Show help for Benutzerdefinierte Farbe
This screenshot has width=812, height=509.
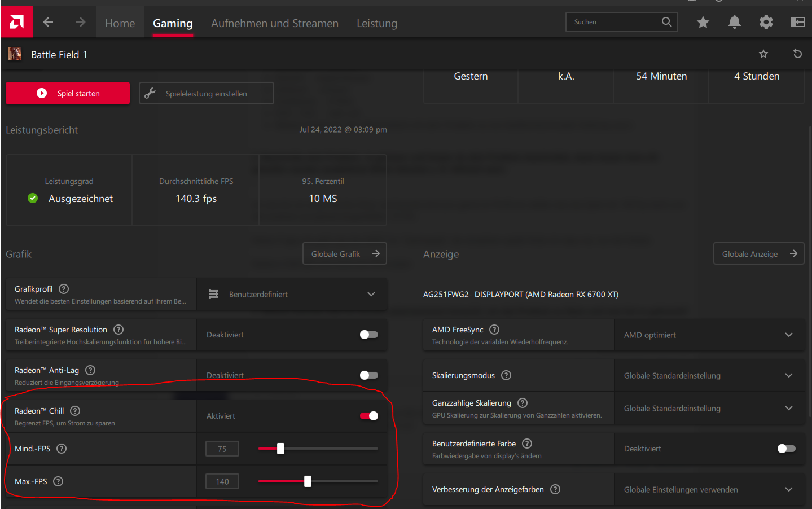point(527,444)
